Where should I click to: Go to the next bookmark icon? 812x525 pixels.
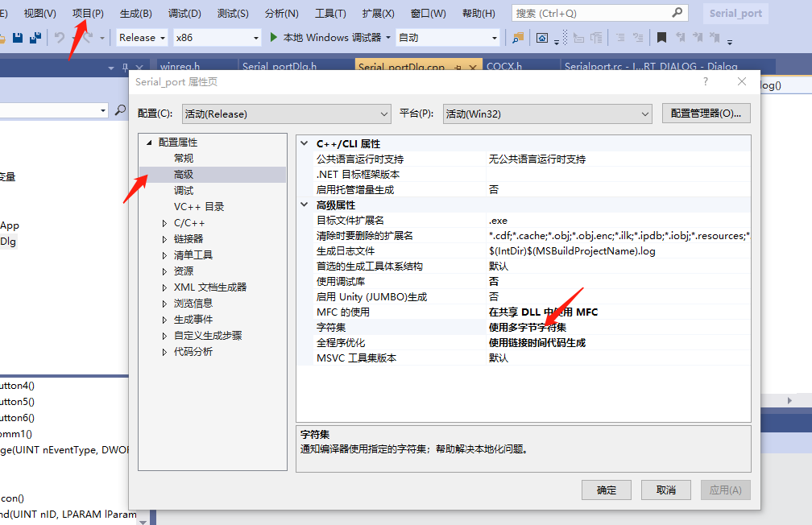698,37
